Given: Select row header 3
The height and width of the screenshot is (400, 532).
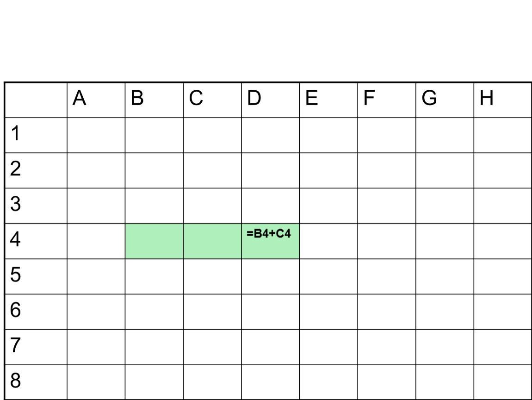Looking at the screenshot, I should click(36, 206).
